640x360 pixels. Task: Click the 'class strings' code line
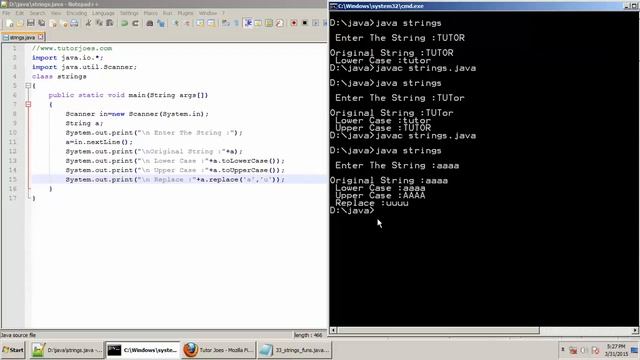(x=59, y=76)
